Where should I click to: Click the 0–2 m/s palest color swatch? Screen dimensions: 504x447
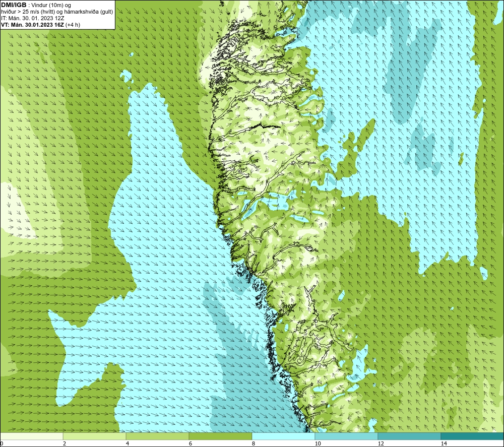tap(31, 436)
